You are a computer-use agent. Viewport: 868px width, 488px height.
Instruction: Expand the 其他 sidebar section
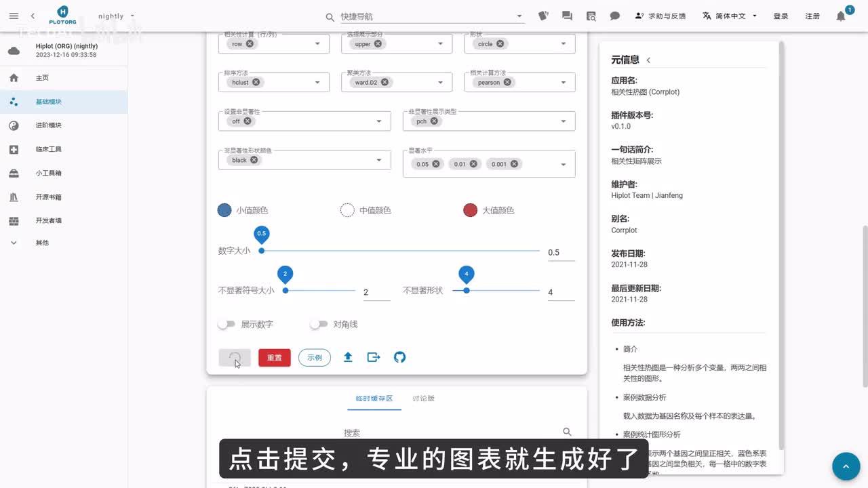point(14,243)
